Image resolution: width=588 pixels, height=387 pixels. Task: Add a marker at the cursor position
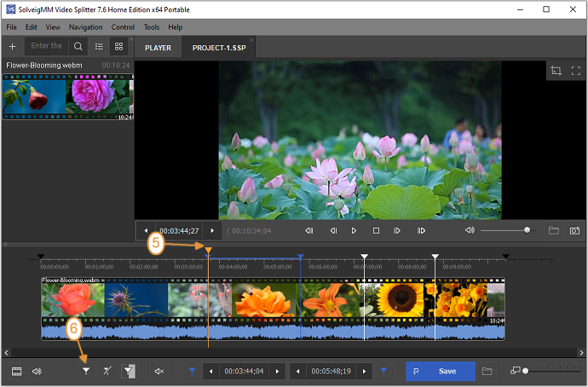click(86, 372)
